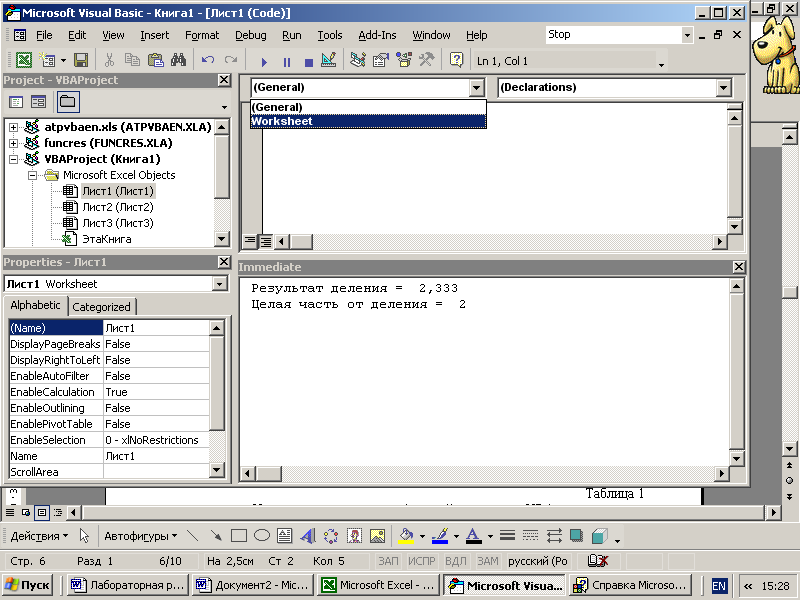Select Font Color letter A in Word
This screenshot has height=600, width=800.
(x=473, y=536)
